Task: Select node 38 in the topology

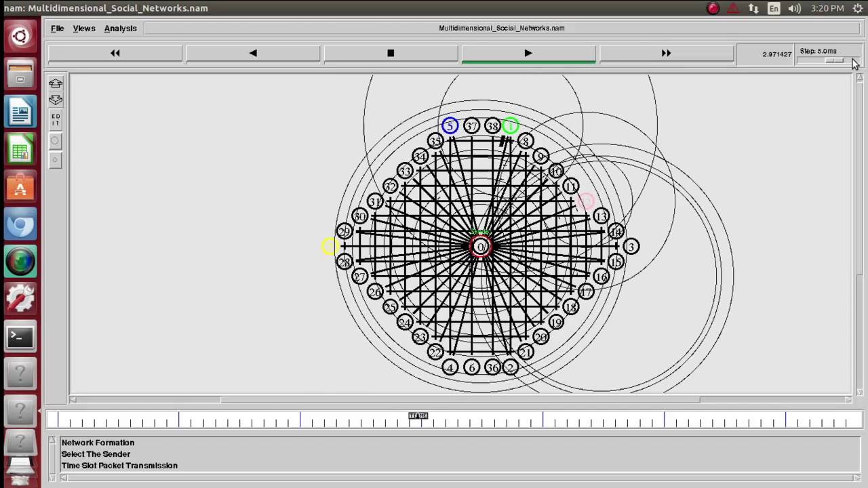Action: pos(492,125)
